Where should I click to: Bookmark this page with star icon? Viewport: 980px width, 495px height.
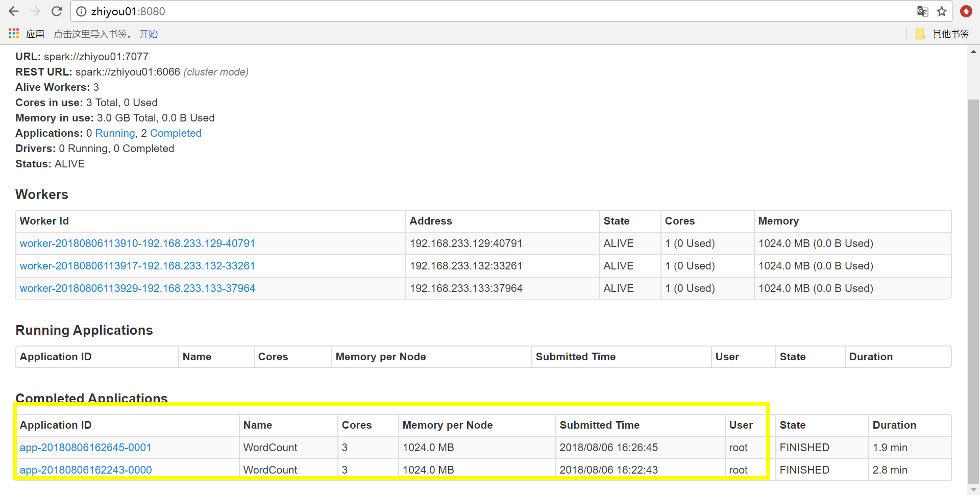[x=942, y=11]
